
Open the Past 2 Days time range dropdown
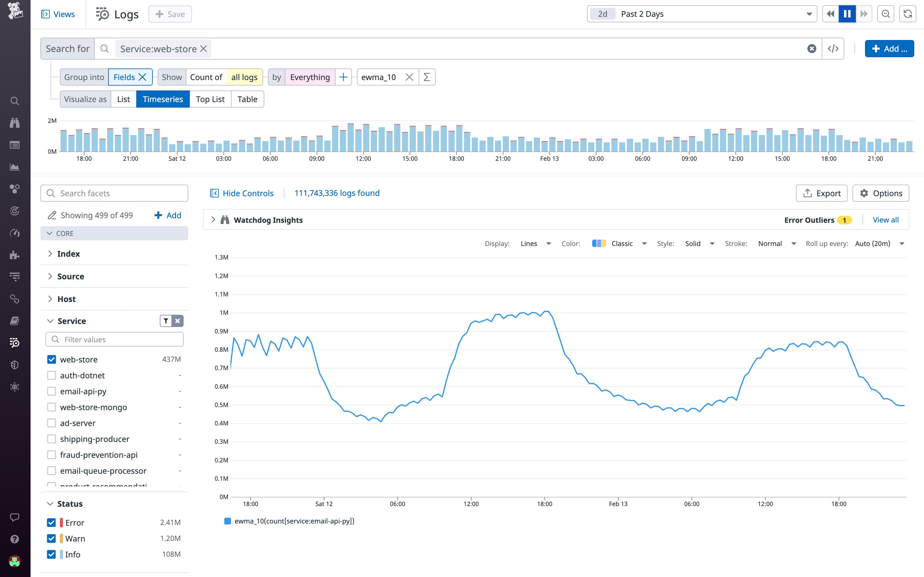pos(702,14)
